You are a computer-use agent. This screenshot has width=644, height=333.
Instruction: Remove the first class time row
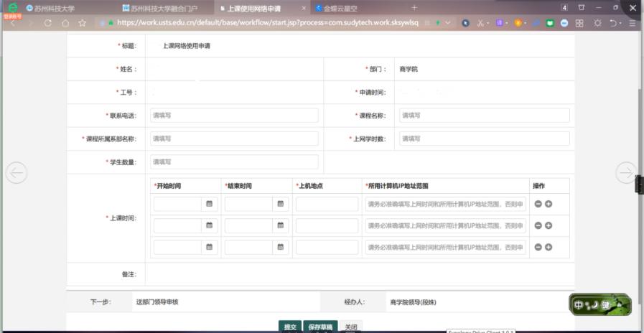(538, 204)
